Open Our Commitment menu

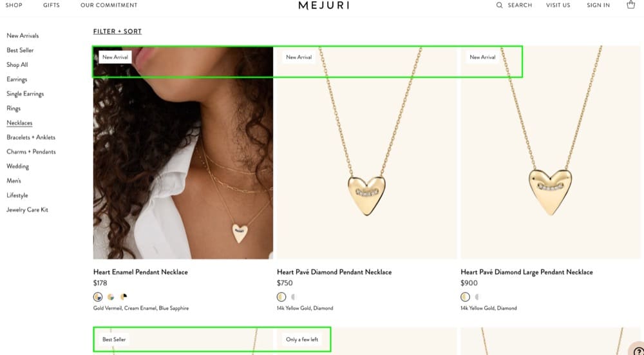(x=109, y=5)
